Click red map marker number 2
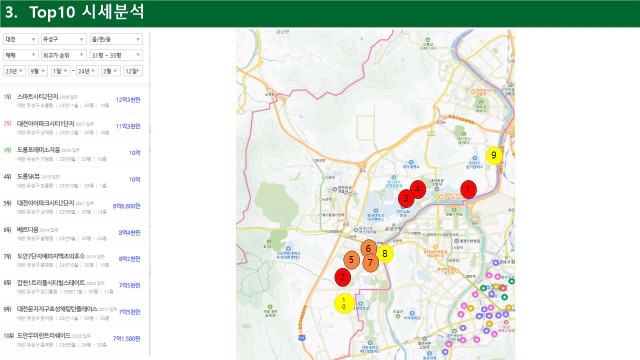 [x=342, y=277]
